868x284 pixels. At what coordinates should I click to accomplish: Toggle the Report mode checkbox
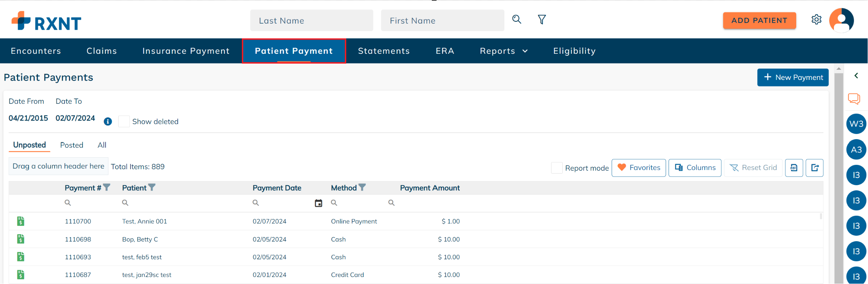point(557,168)
